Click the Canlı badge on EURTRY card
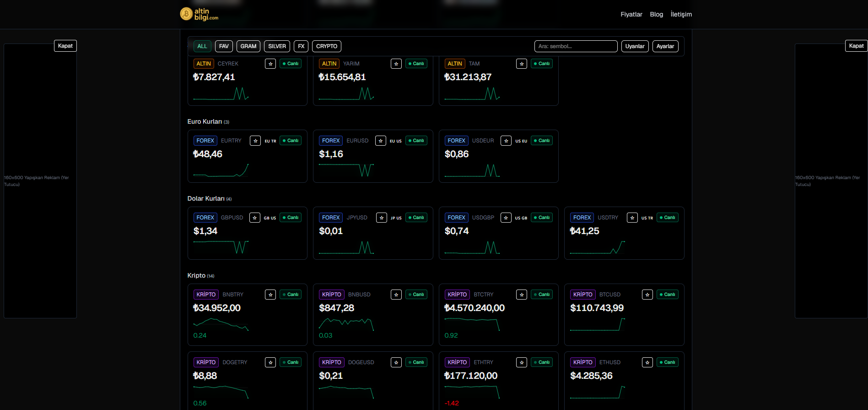 pyautogui.click(x=291, y=141)
